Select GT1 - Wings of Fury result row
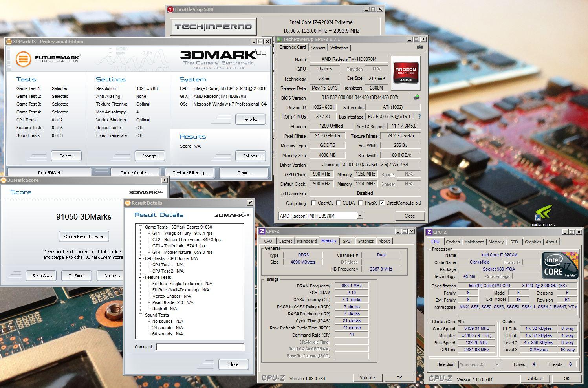The width and height of the screenshot is (588, 388). click(x=182, y=233)
